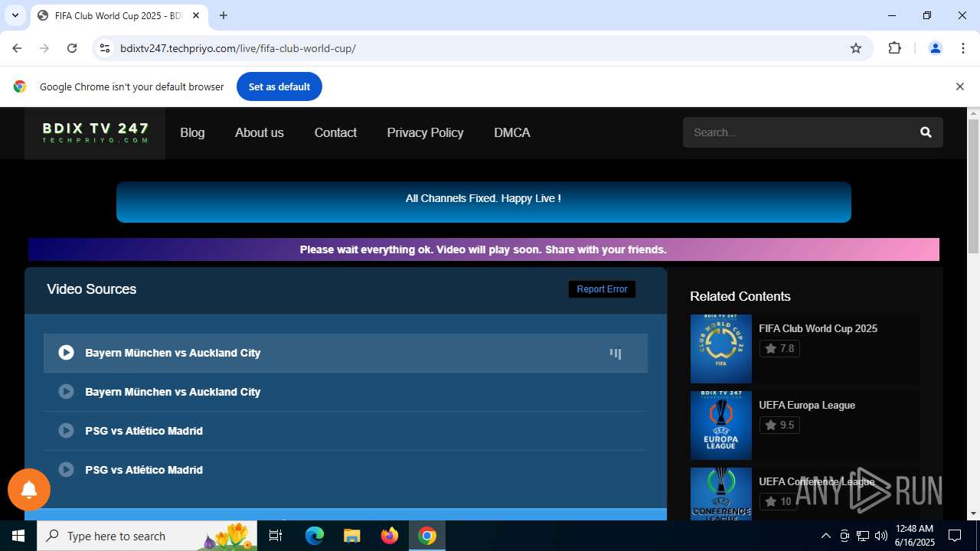
Task: View site information icon in the address bar
Action: (105, 48)
